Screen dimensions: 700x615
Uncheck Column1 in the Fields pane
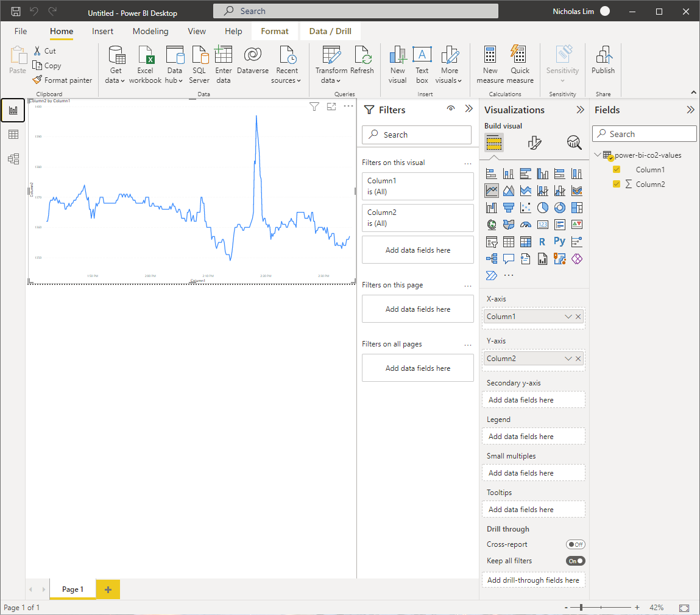coord(617,169)
